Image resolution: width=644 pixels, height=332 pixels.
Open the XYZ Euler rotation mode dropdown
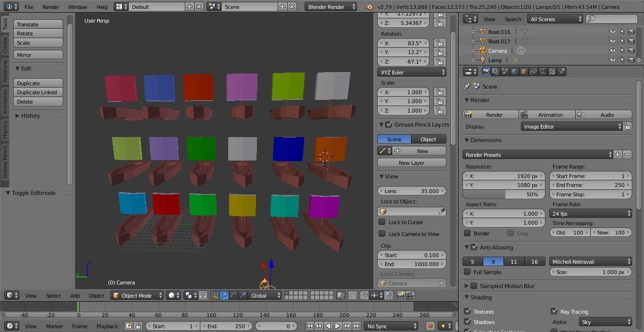412,72
